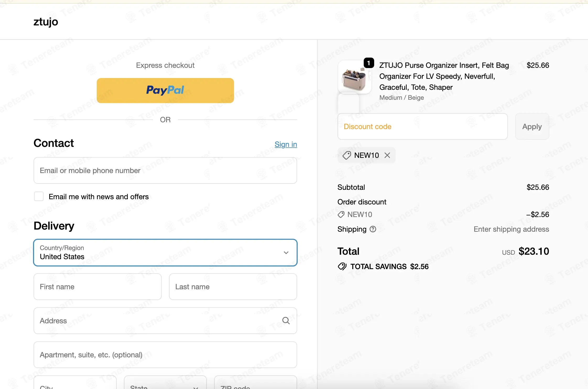Click the ZIP code input field
This screenshot has width=588, height=389.
pyautogui.click(x=255, y=382)
